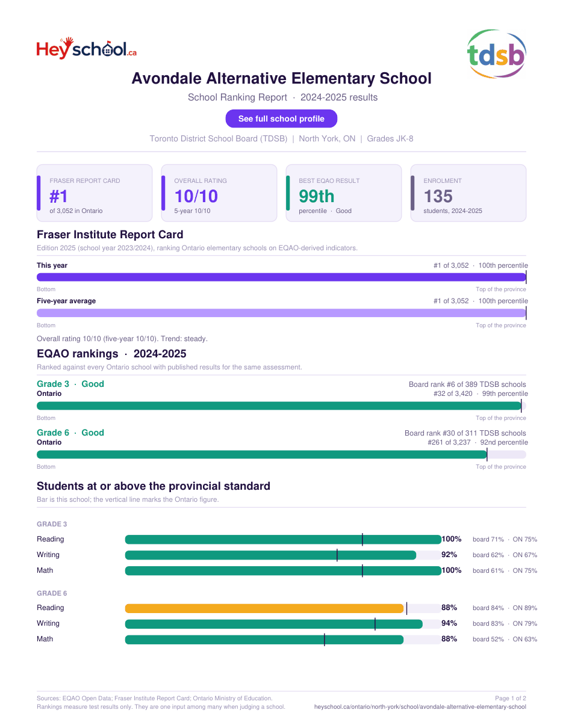The height and width of the screenshot is (728, 563).
Task: Click 'Bar is this school' explanatory note
Action: pos(128,499)
